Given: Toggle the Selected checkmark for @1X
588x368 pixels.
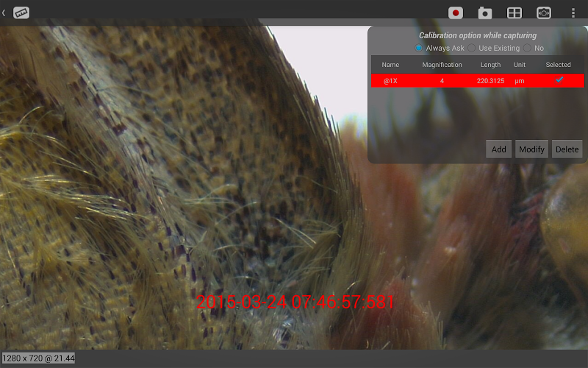Looking at the screenshot, I should (559, 79).
